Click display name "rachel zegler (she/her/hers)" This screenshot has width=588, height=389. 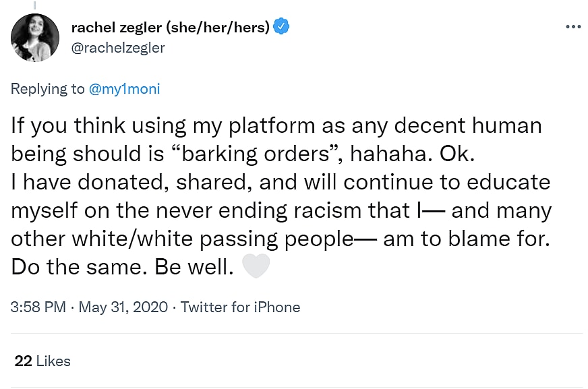pyautogui.click(x=171, y=27)
